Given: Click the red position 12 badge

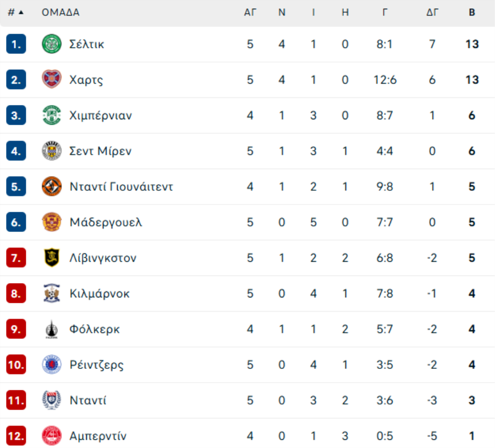Looking at the screenshot, I should 16,436.
